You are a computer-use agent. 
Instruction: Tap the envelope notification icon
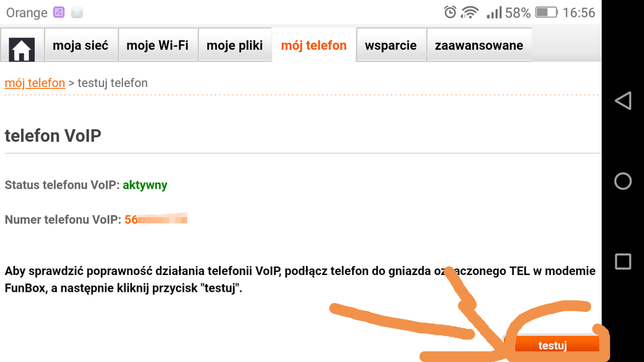[x=77, y=13]
